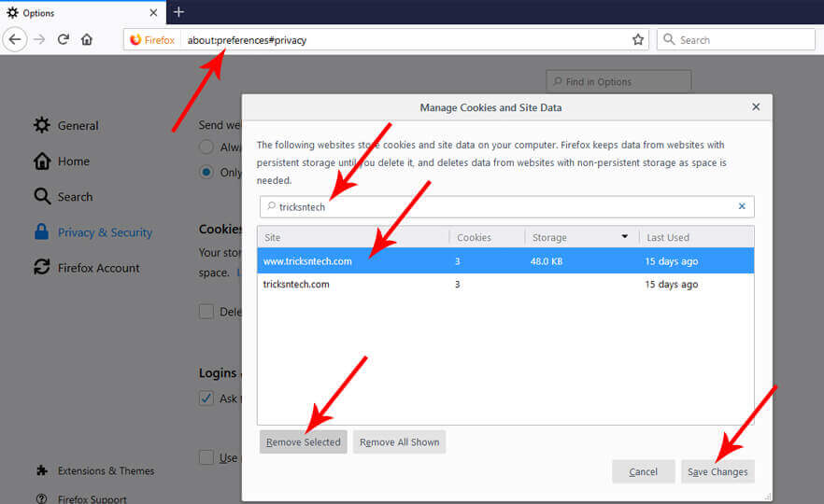
Task: Select the Options tab
Action: [x=83, y=13]
